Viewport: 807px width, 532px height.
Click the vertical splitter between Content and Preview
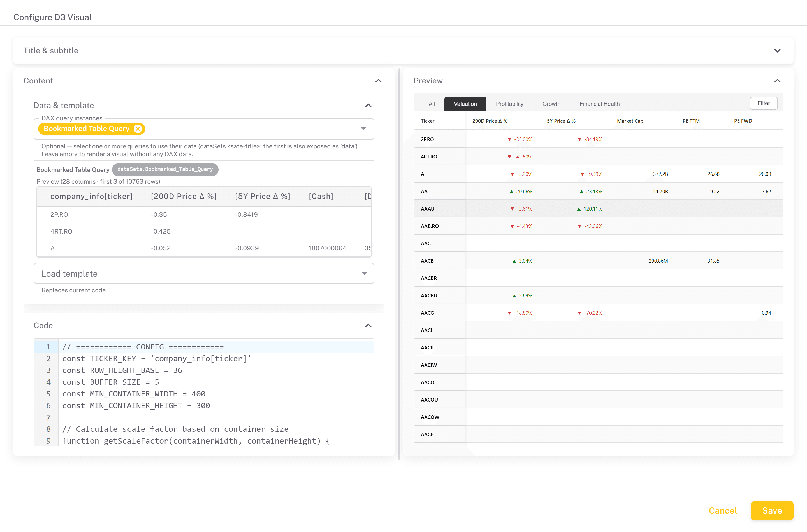tap(399, 264)
